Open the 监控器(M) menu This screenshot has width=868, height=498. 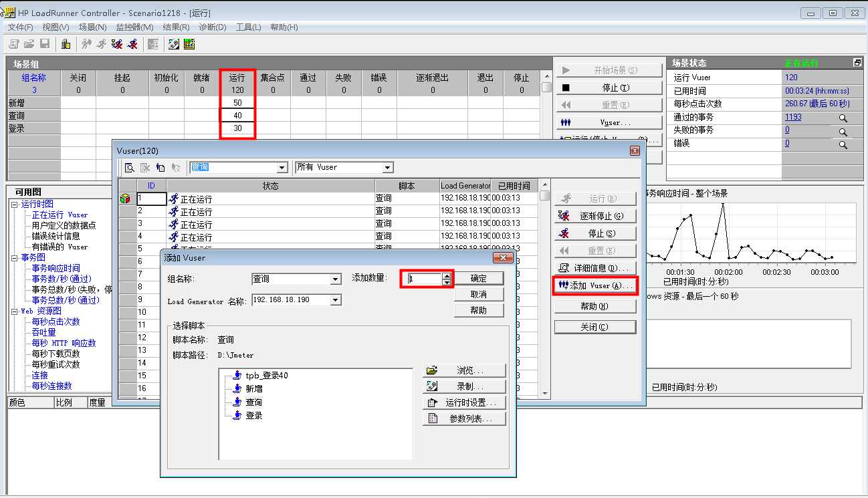coord(134,27)
